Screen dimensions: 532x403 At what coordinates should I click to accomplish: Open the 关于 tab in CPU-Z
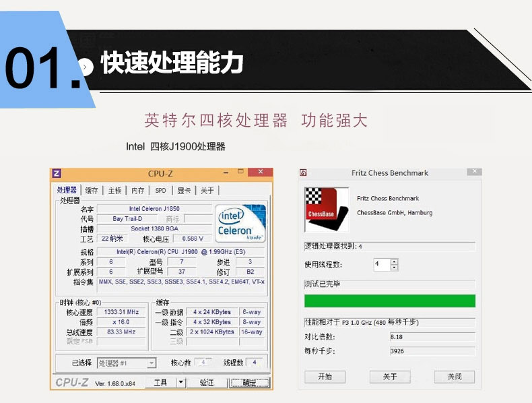[207, 191]
